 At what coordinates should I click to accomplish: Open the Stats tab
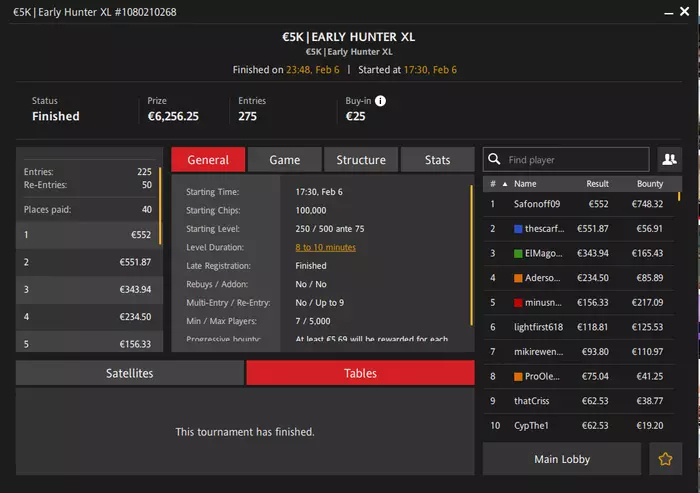[438, 159]
